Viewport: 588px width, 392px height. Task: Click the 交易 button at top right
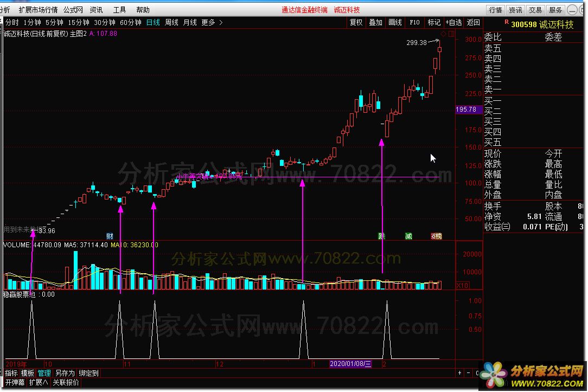(x=535, y=10)
